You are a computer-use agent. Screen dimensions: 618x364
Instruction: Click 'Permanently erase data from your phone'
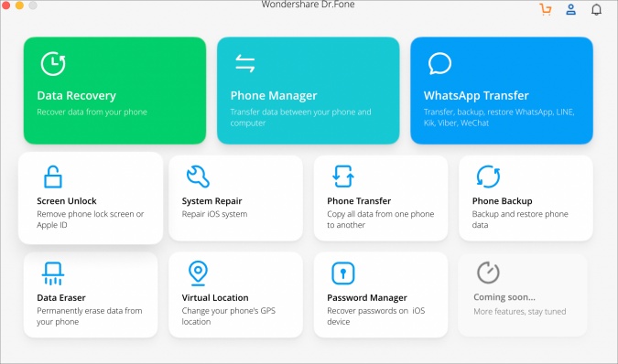click(x=90, y=316)
